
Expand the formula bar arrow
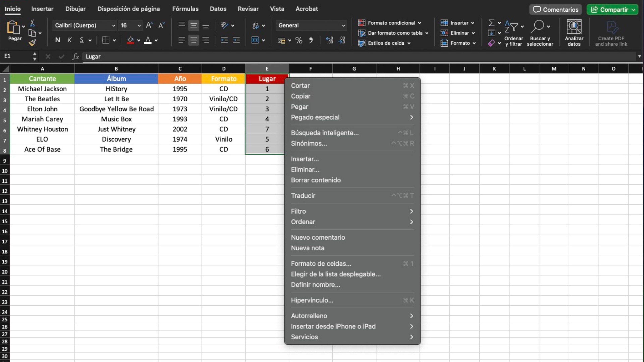[639, 56]
